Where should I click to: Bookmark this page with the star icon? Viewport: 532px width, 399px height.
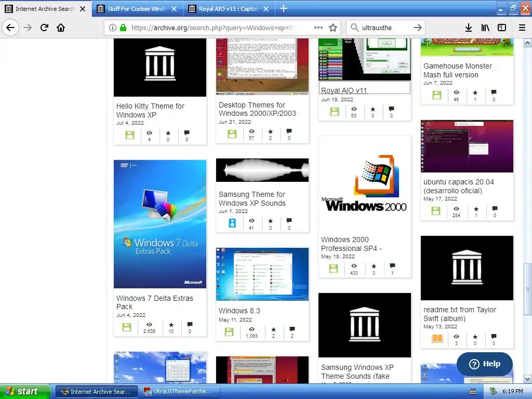pyautogui.click(x=333, y=28)
